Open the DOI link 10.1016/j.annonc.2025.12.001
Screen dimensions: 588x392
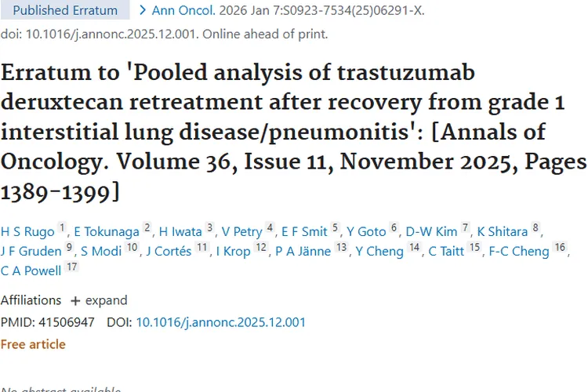coord(220,322)
